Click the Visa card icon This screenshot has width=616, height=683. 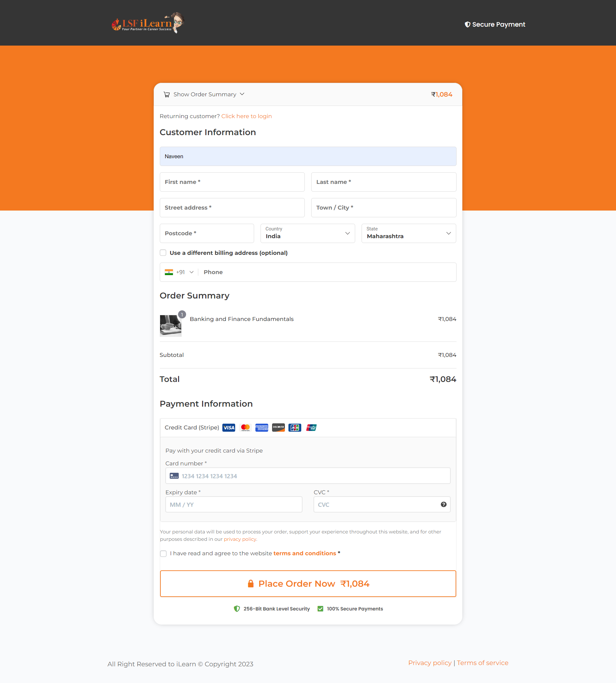tap(229, 427)
